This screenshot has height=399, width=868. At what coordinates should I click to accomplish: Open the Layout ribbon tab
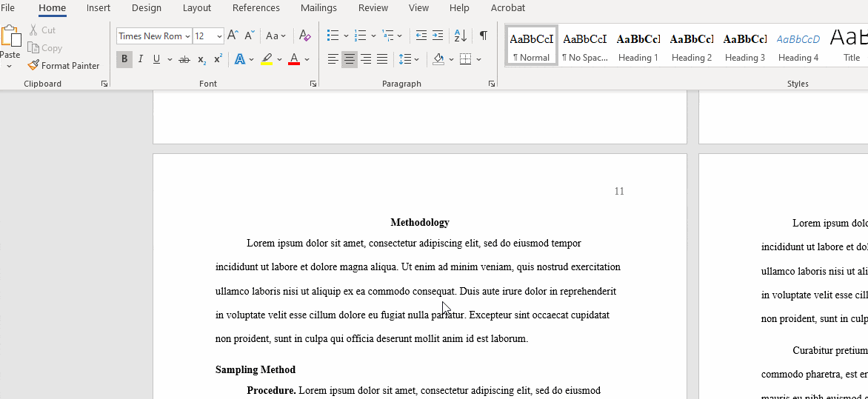click(x=196, y=8)
